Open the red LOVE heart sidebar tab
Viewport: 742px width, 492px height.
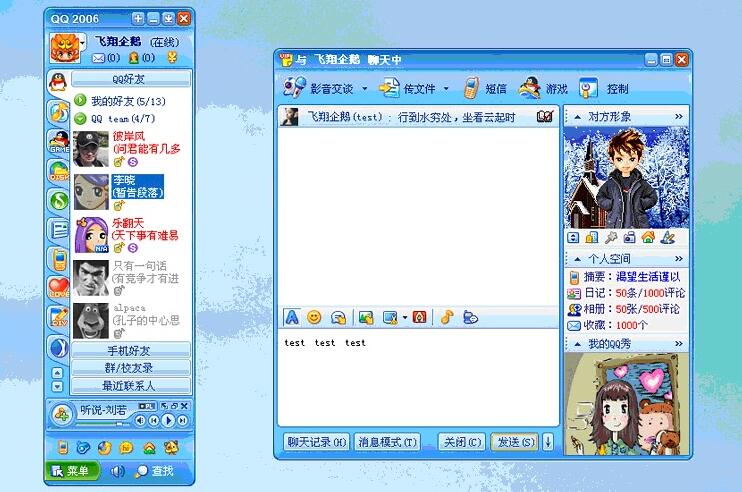(x=59, y=288)
